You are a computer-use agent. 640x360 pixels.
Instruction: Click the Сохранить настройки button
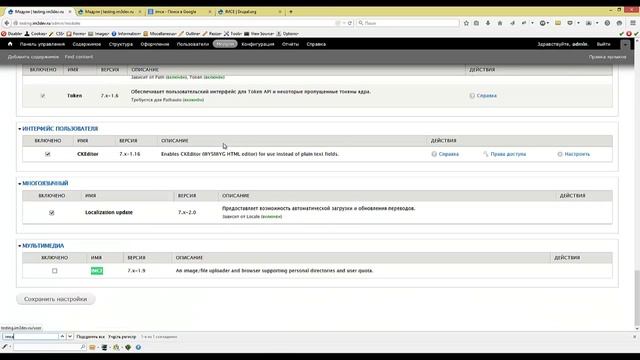tap(56, 299)
